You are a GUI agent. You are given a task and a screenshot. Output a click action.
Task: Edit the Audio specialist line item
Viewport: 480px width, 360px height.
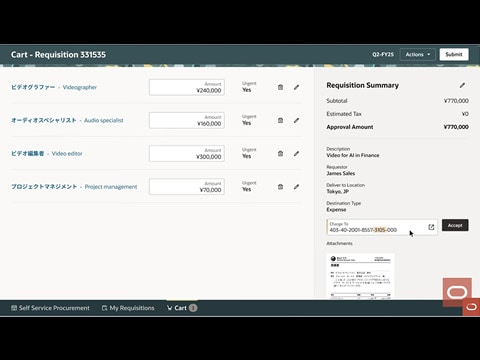296,120
